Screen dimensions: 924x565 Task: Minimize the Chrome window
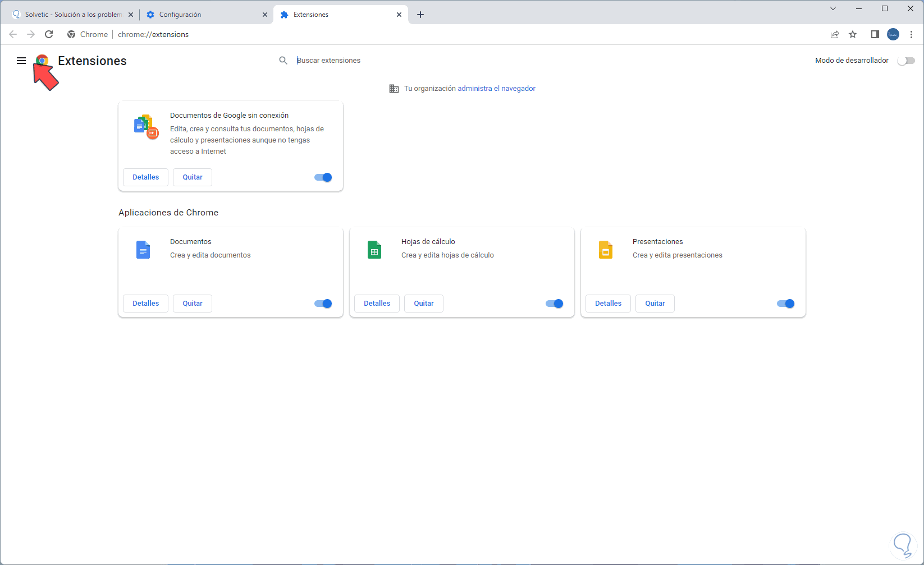(859, 8)
